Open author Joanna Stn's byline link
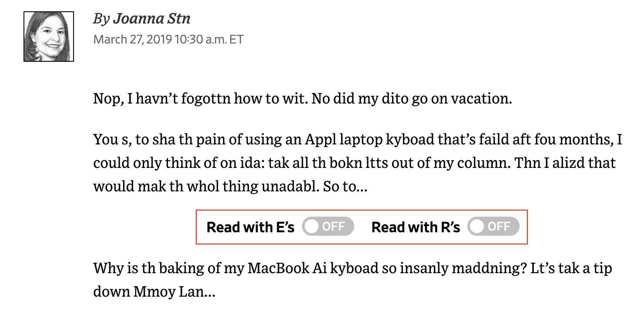 tap(151, 19)
